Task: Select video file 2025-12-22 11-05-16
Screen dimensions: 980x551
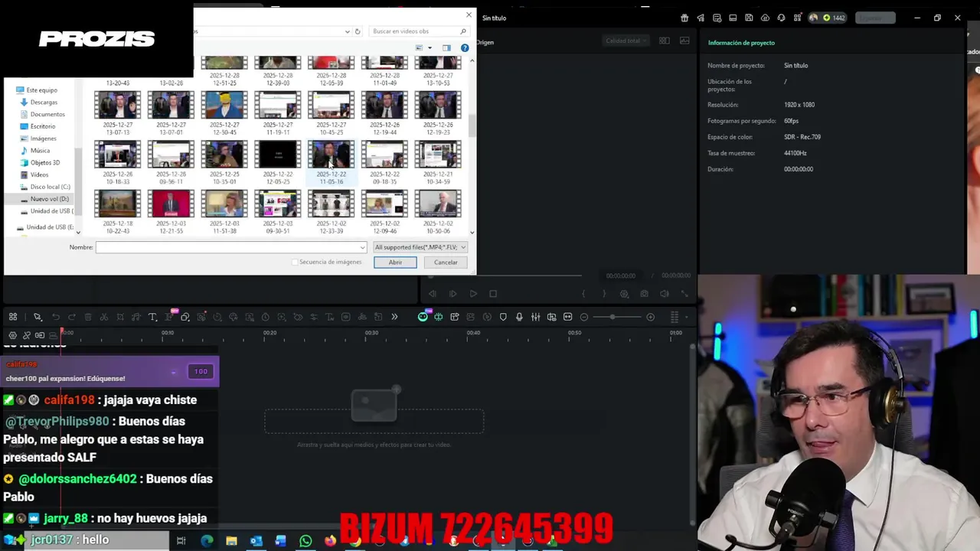Action: coord(332,163)
